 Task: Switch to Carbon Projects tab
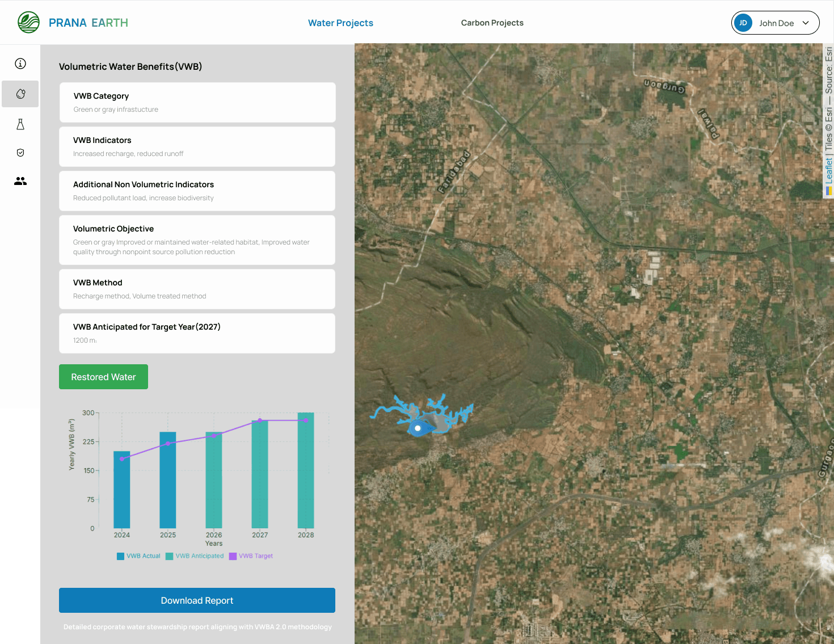[492, 23]
